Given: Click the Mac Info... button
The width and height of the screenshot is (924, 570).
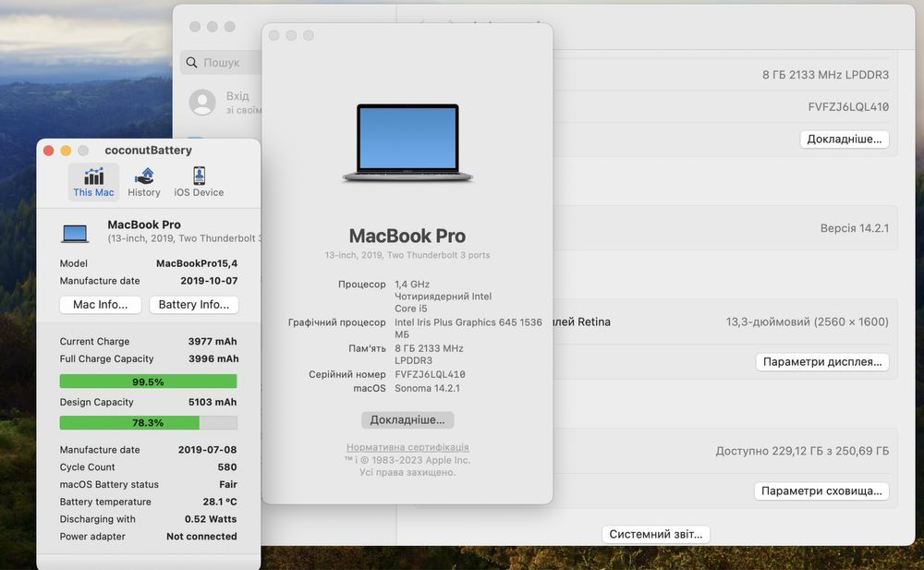Looking at the screenshot, I should (100, 305).
